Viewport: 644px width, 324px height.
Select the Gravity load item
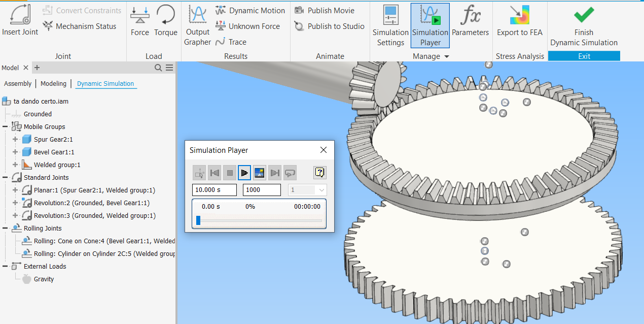point(44,279)
